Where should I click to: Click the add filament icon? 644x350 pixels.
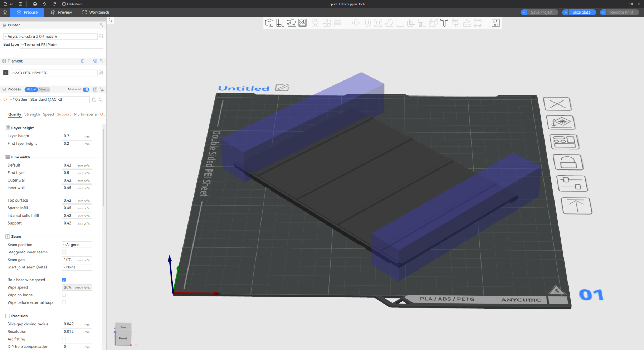pyautogui.click(x=83, y=61)
